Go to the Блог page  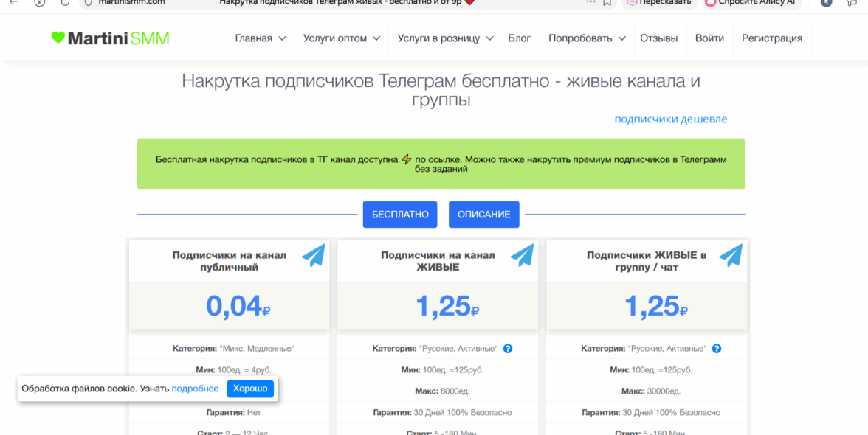click(x=520, y=38)
